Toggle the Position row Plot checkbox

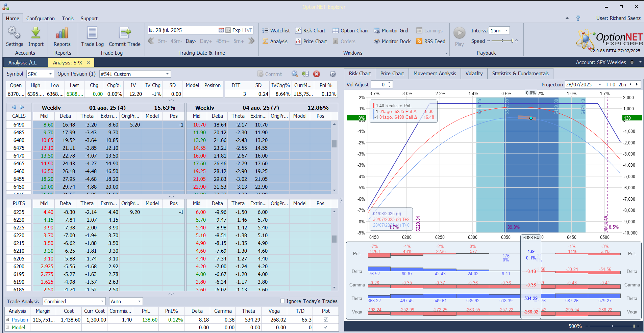click(326, 319)
